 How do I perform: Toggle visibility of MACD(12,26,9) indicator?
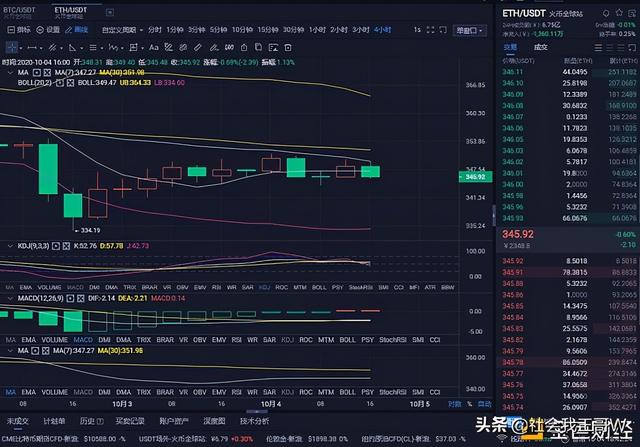click(x=70, y=298)
